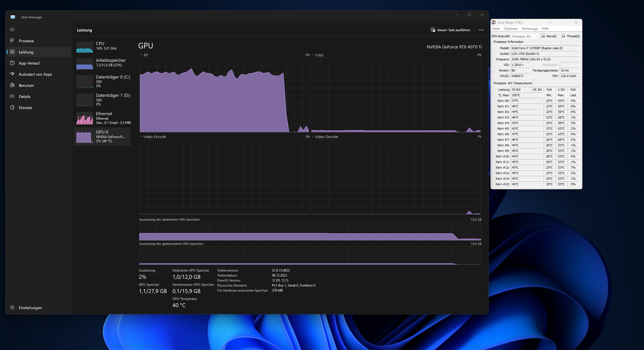Click Neuen Task ausführen button

click(x=450, y=30)
